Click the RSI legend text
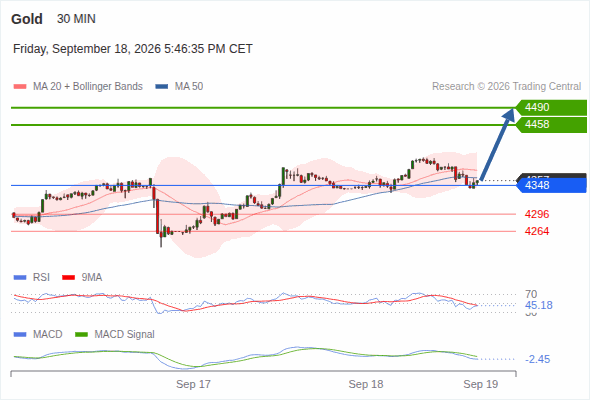 pyautogui.click(x=41, y=278)
